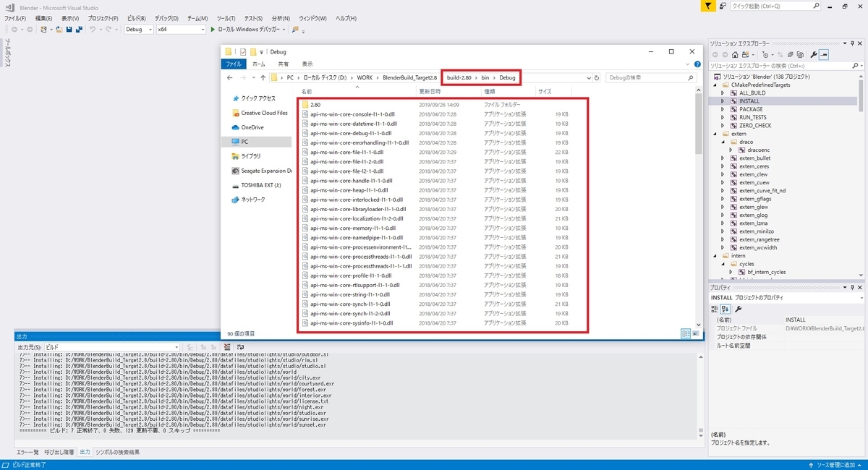The width and height of the screenshot is (868, 470).
Task: Collapse the CMakePredefinedTargets folder
Action: [x=716, y=85]
